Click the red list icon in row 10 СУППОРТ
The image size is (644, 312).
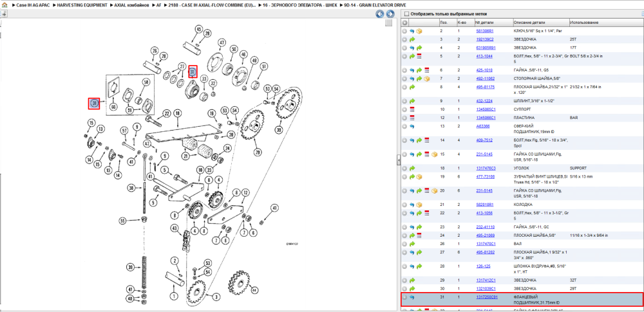click(x=412, y=109)
